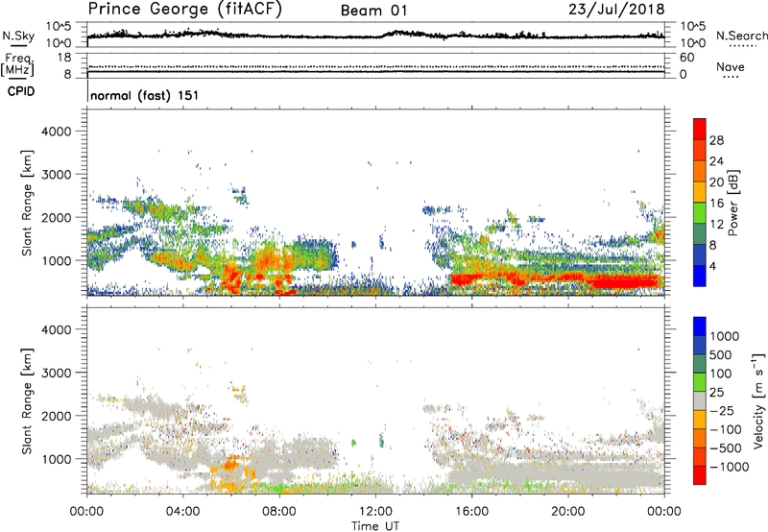Click the red bottom of the velocity colorbar
Screen dimensions: 768x532
pos(700,475)
